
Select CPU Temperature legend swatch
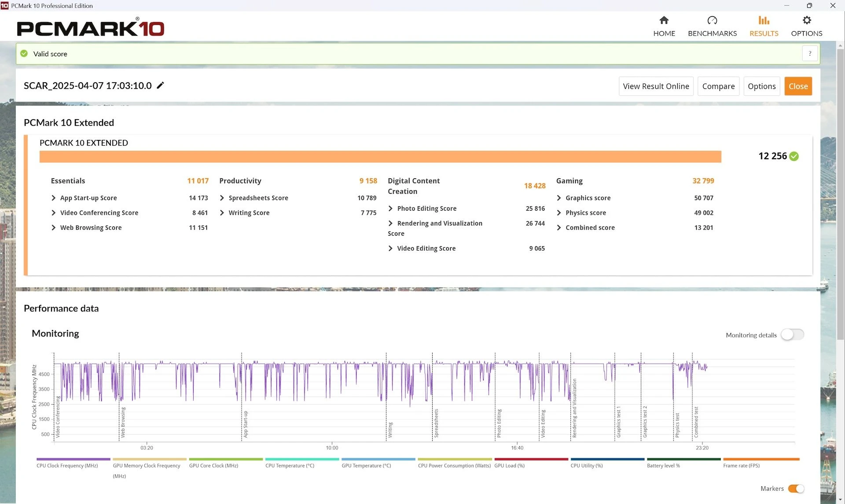click(x=302, y=459)
